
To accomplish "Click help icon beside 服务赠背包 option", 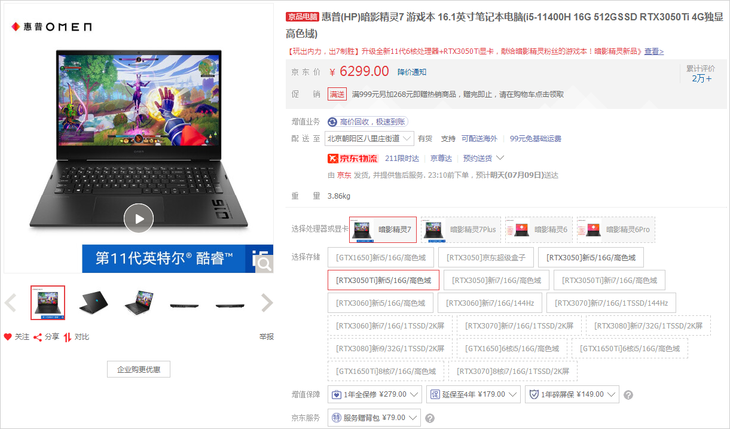I will click(430, 419).
